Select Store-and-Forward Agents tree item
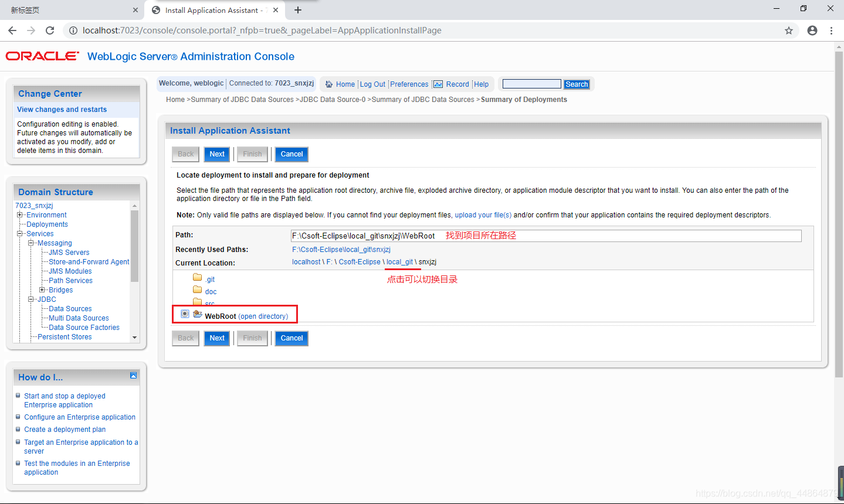Screen dimensions: 844x504 tap(89, 262)
